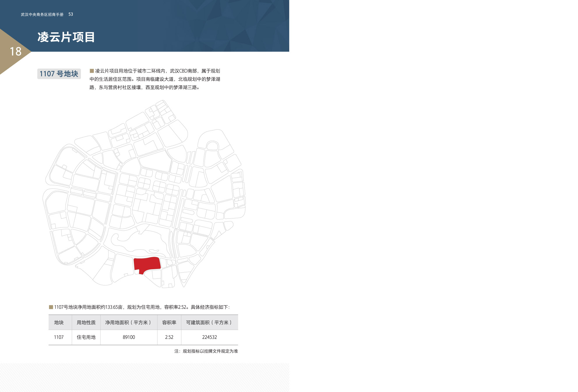Click the page number 53 in header
The height and width of the screenshot is (392, 578).
[x=71, y=14]
